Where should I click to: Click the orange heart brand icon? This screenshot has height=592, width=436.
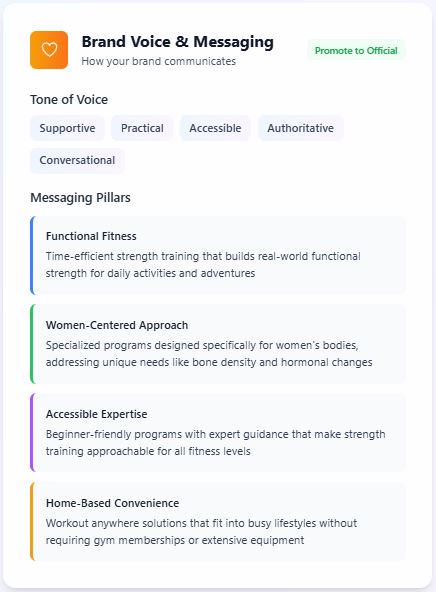pyautogui.click(x=49, y=50)
